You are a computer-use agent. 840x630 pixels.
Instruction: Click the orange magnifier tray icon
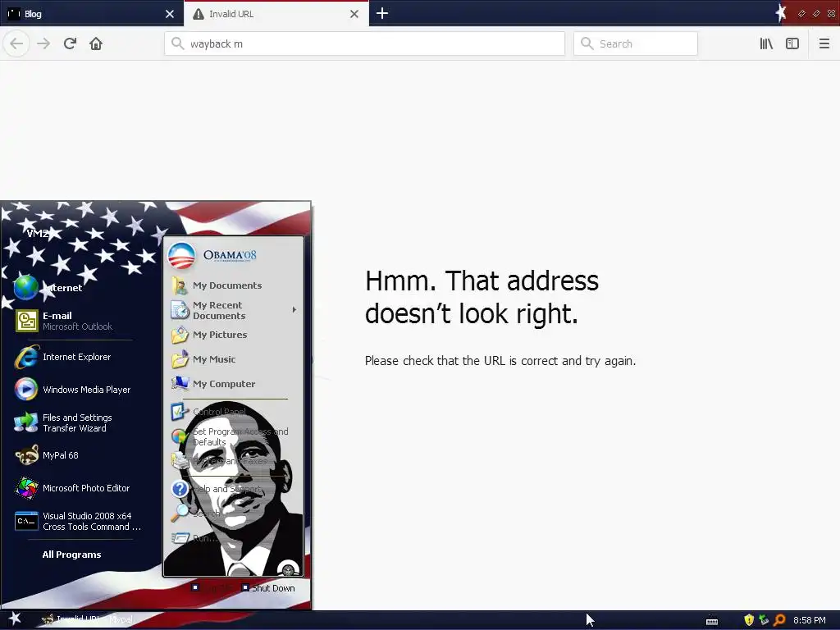click(779, 620)
